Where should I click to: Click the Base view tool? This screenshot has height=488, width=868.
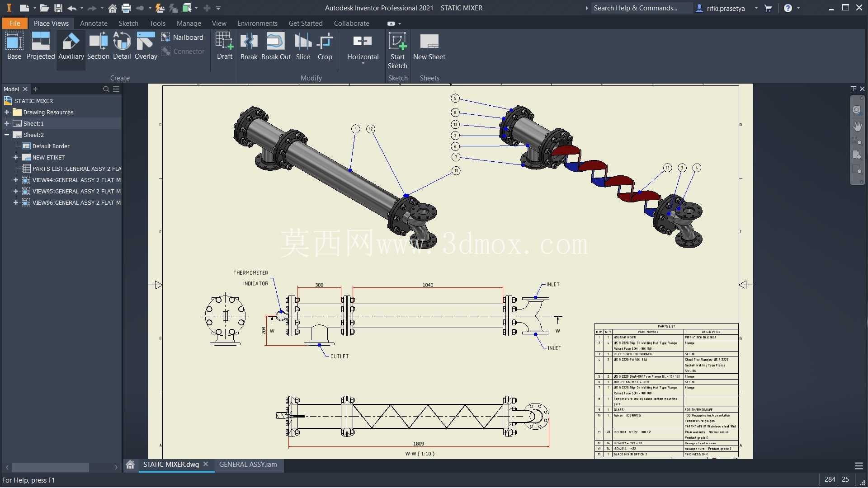click(14, 46)
